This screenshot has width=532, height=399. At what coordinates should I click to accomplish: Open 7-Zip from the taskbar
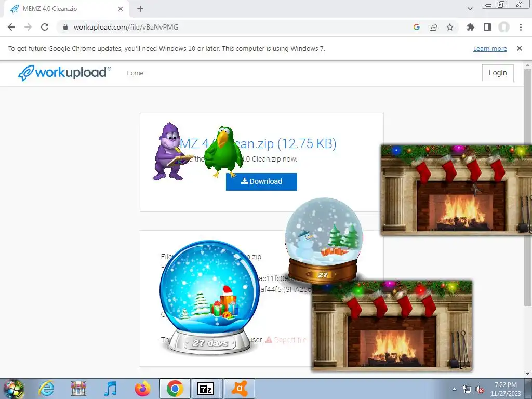(x=206, y=389)
